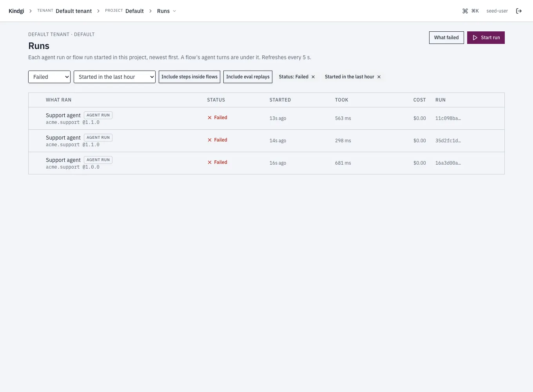Click the WHAT RAN column header
Viewport: 533px width, 392px height.
click(58, 100)
